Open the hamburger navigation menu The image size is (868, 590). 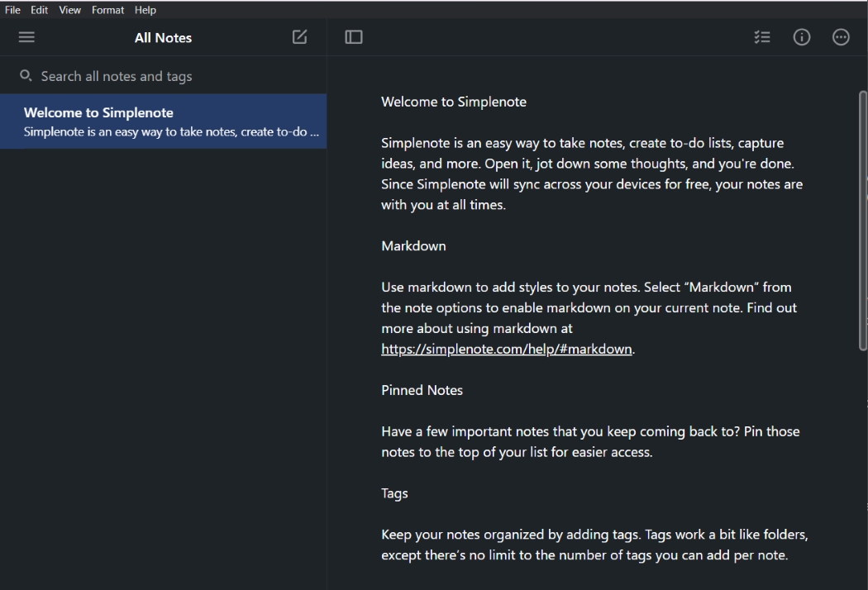coord(26,37)
